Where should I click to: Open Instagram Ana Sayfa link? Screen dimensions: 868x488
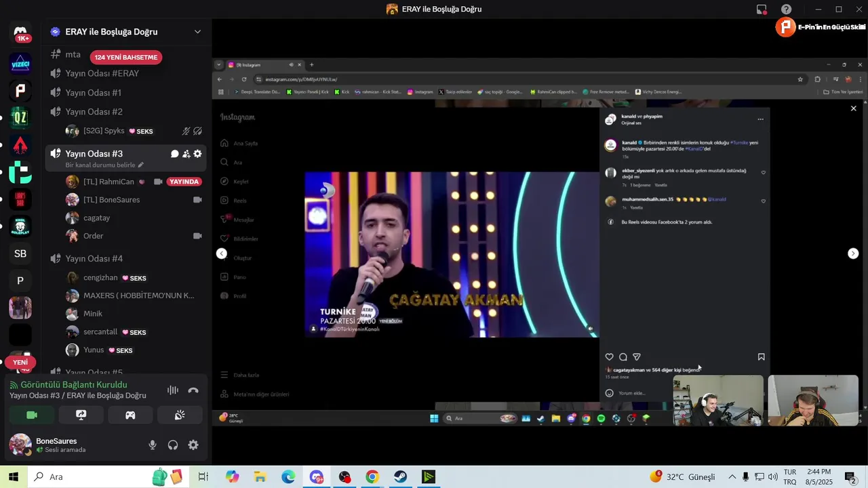click(239, 144)
